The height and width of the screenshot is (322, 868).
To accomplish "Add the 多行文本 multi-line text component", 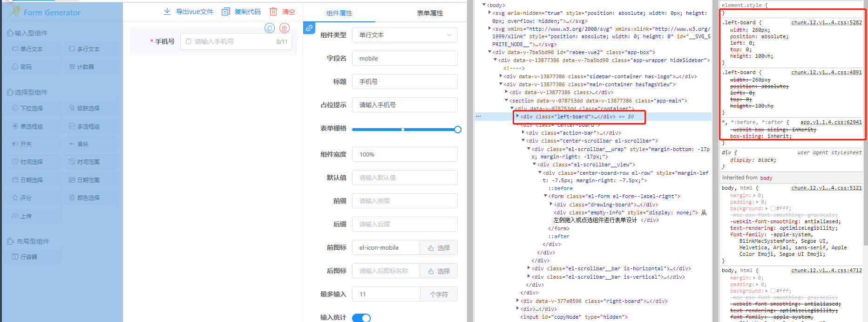I will click(x=90, y=49).
